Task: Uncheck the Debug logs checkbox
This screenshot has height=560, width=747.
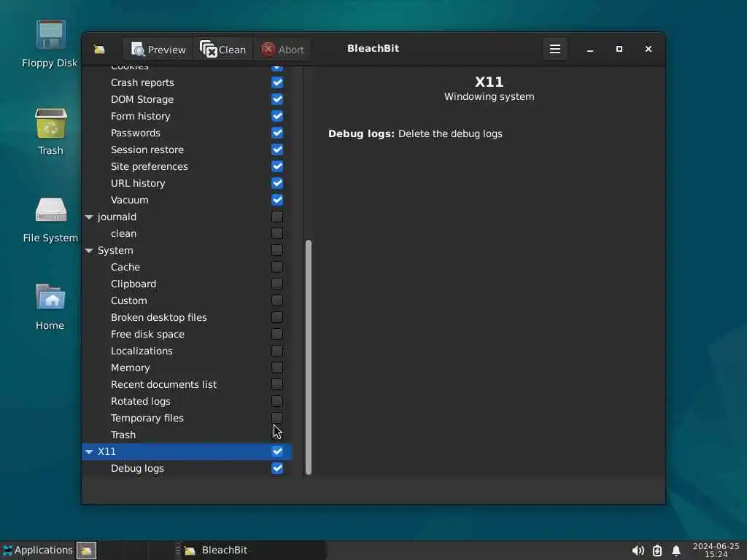Action: tap(277, 468)
